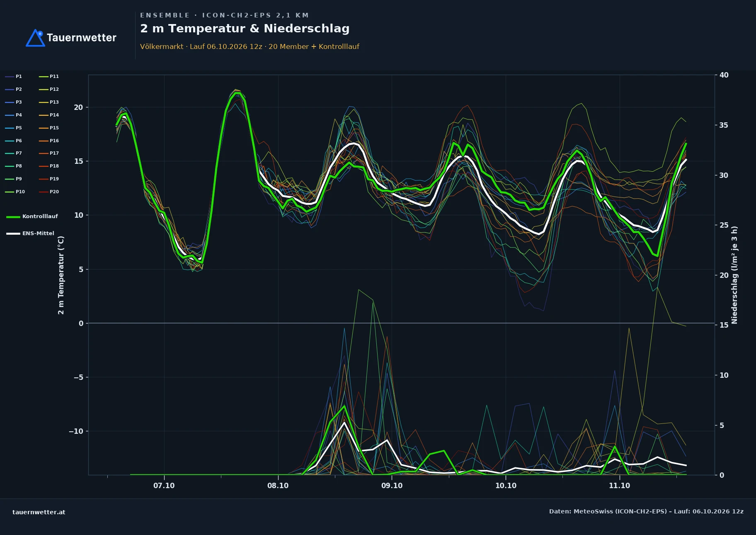Select the P14 legend entry

click(49, 115)
